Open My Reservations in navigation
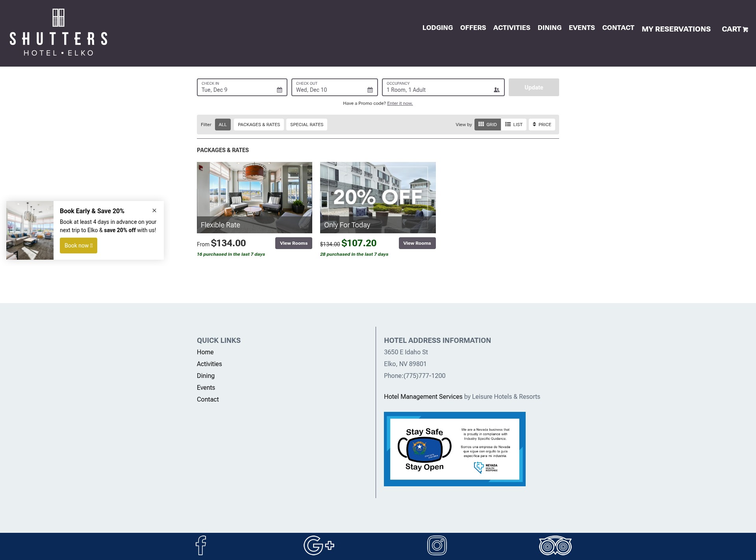 pos(676,29)
